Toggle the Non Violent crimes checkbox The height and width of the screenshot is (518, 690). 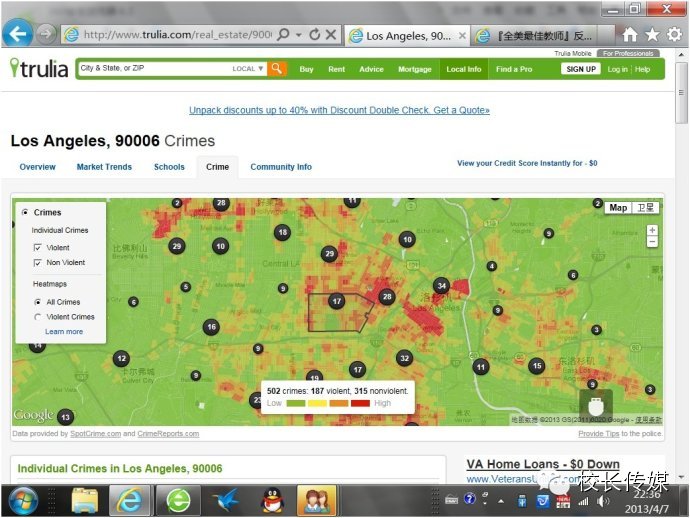(37, 263)
